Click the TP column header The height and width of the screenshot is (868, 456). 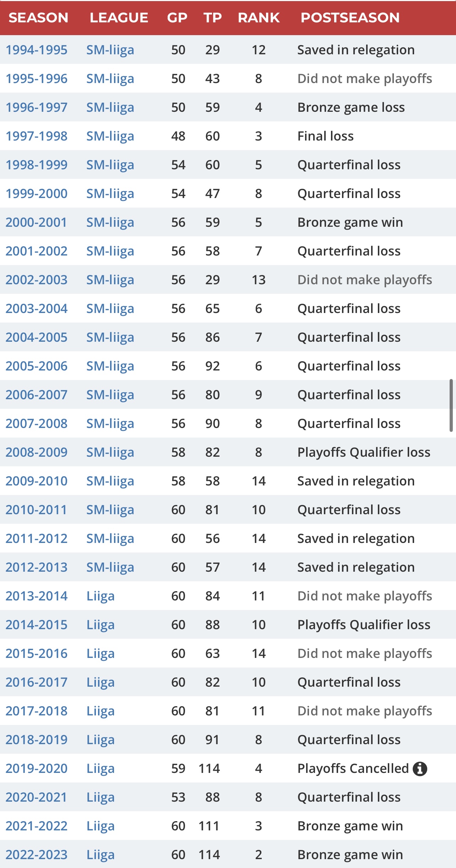pyautogui.click(x=212, y=18)
